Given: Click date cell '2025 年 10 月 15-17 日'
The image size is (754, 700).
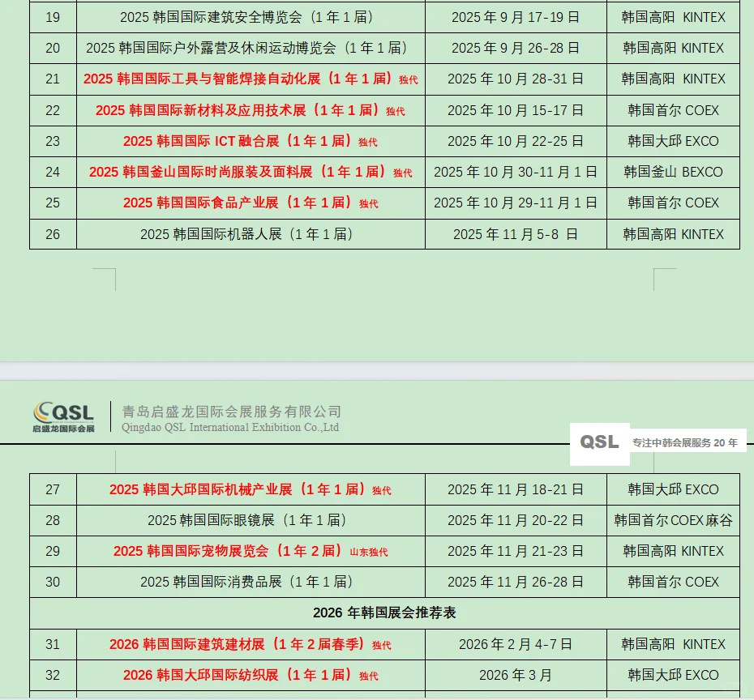Looking at the screenshot, I should pyautogui.click(x=516, y=110).
